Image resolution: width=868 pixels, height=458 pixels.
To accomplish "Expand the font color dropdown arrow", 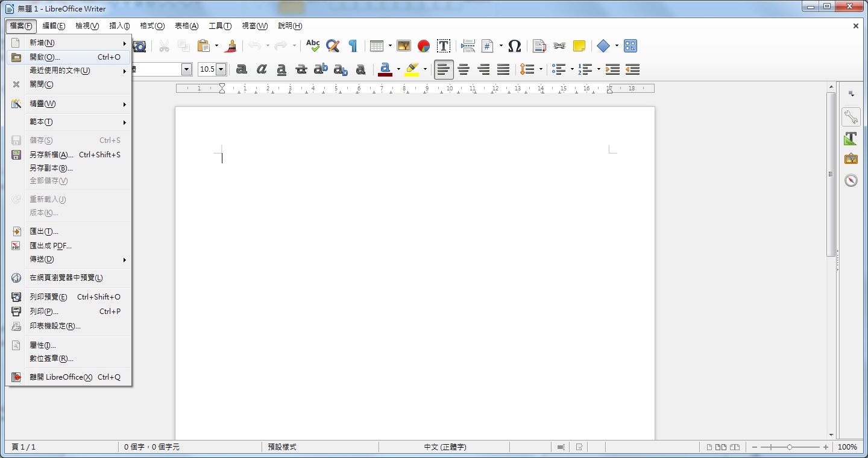I will pos(398,69).
